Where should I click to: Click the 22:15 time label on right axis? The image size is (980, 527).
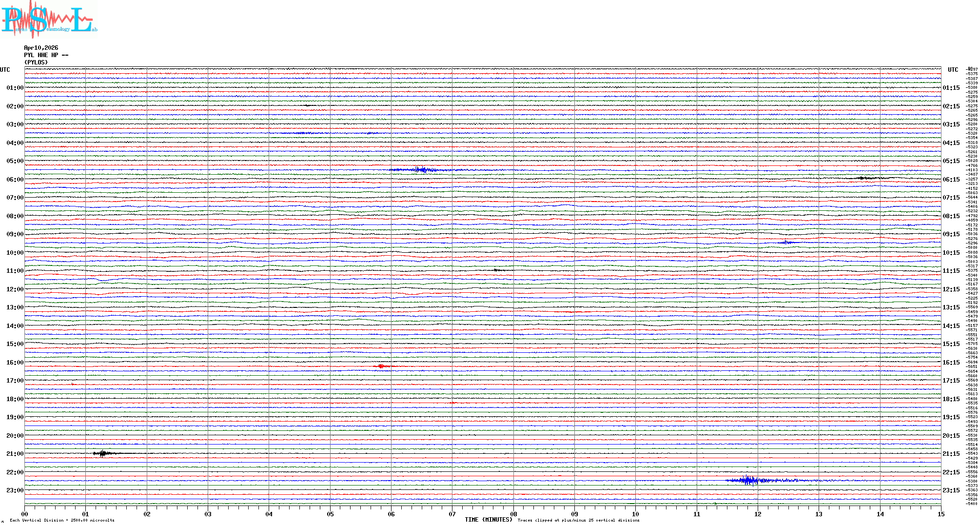(x=951, y=472)
